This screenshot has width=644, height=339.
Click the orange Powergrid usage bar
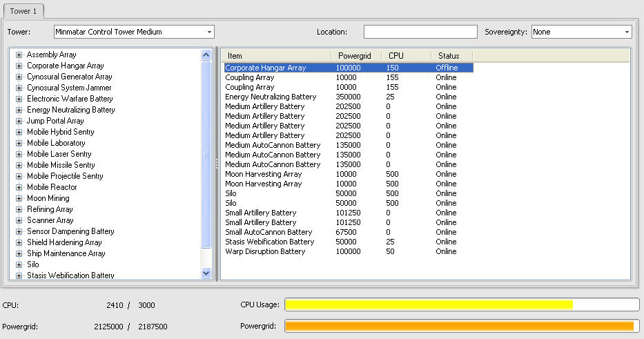[x=459, y=327]
